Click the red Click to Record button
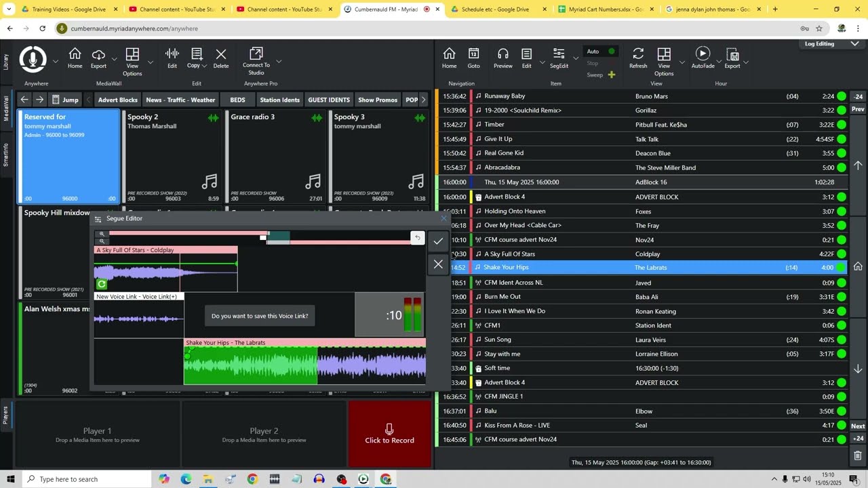The height and width of the screenshot is (488, 868). [x=390, y=434]
